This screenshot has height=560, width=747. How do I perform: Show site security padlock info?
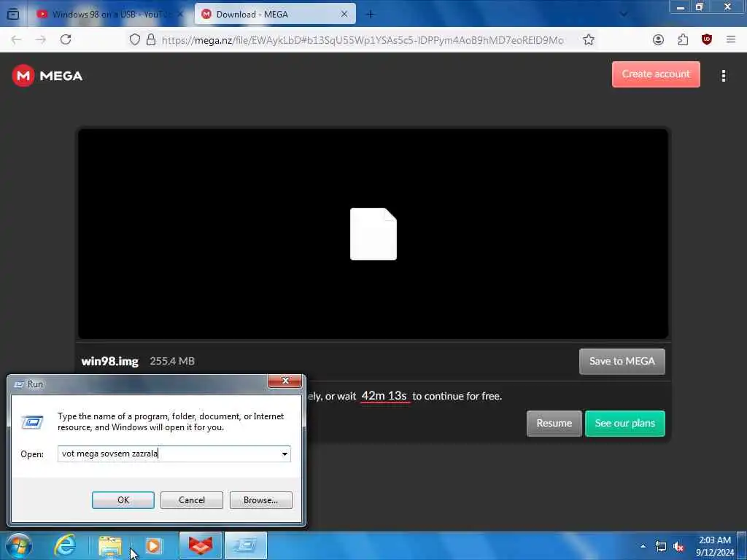151,39
